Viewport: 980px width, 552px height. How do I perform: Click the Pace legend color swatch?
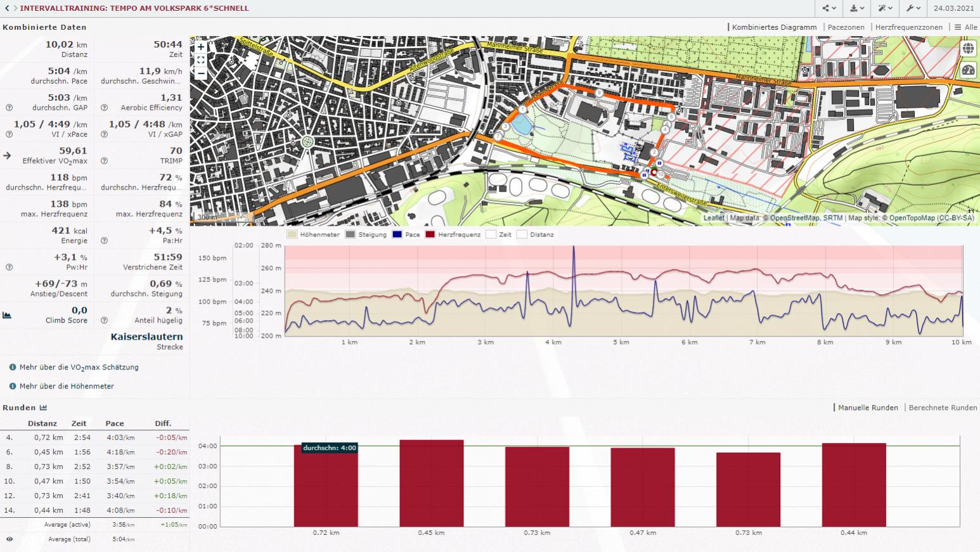[x=397, y=234]
